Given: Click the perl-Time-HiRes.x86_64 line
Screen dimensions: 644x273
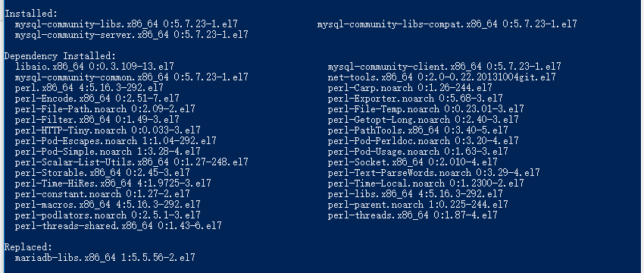Looking at the screenshot, I should [x=113, y=184].
